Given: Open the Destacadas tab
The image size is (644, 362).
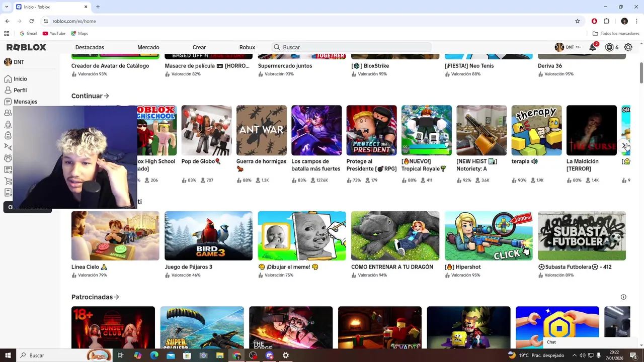Looking at the screenshot, I should (x=90, y=47).
